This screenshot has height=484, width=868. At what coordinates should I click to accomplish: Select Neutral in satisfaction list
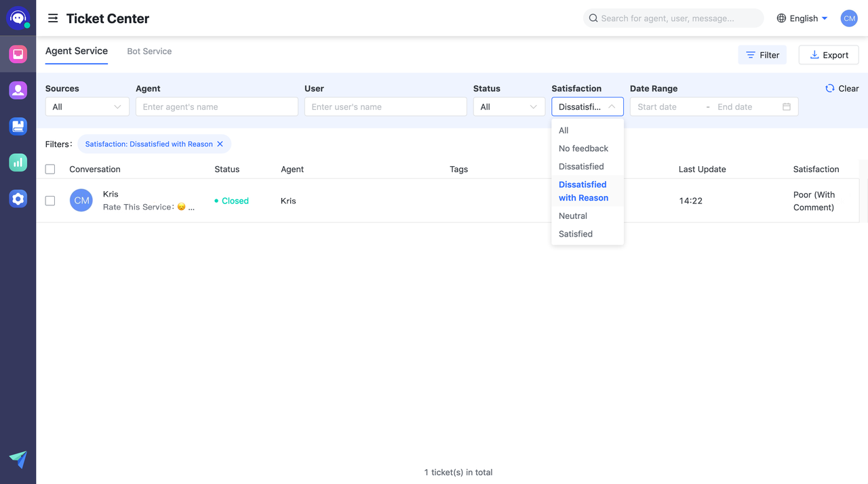(573, 216)
